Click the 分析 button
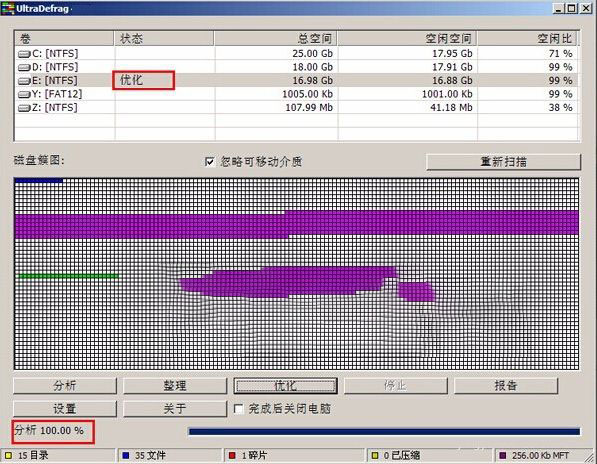The width and height of the screenshot is (597, 464). coord(65,386)
